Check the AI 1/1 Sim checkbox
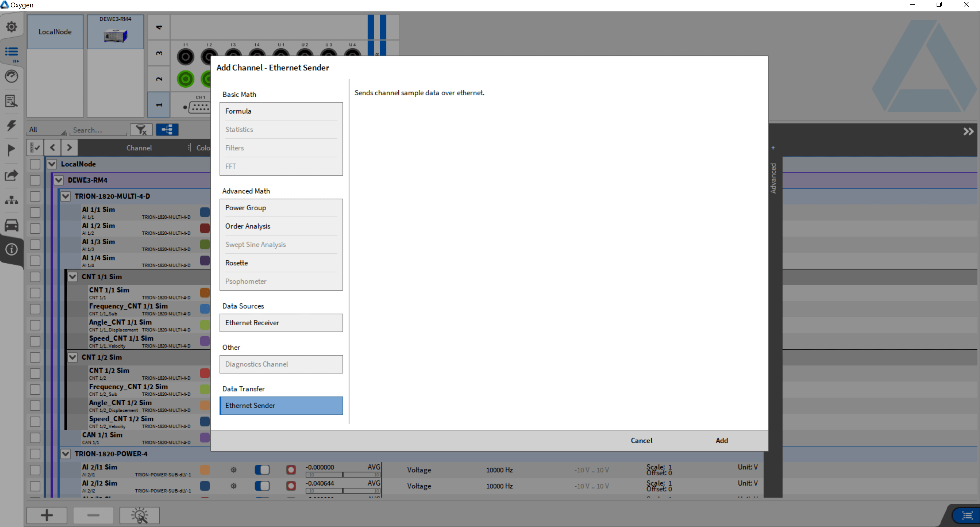This screenshot has width=980, height=527. tap(35, 212)
